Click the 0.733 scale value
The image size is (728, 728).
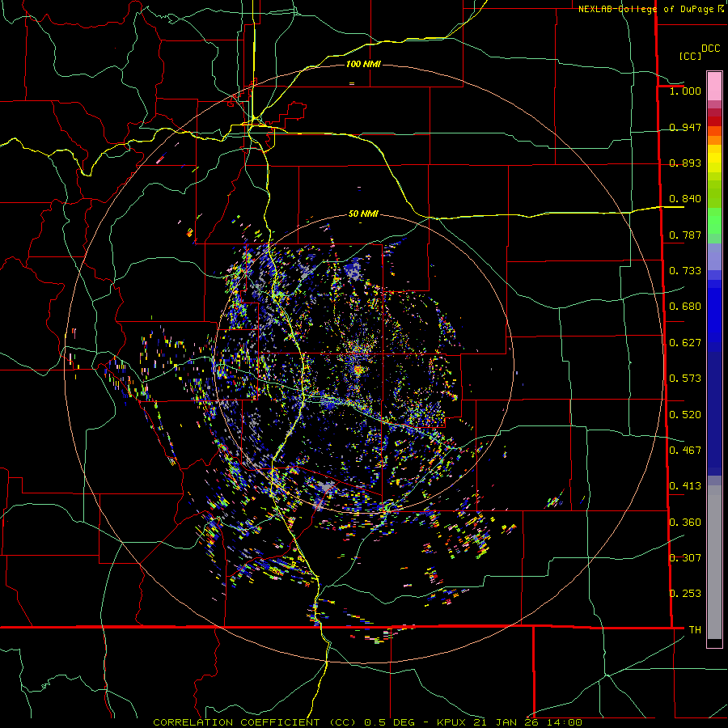pos(685,271)
